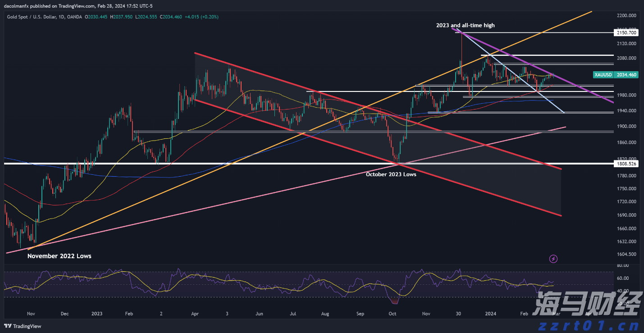Click the TradingView logo in bottom-left corner
This screenshot has width=644, height=333.
tap(22, 326)
